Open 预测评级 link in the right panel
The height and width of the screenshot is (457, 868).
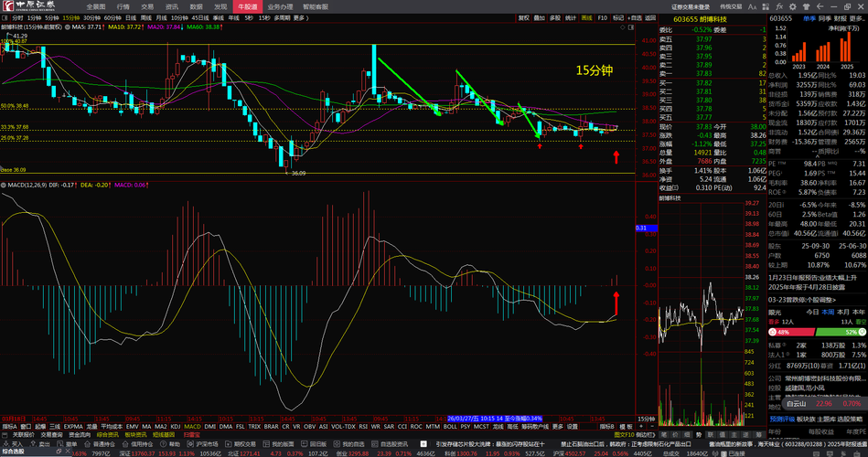click(x=781, y=419)
